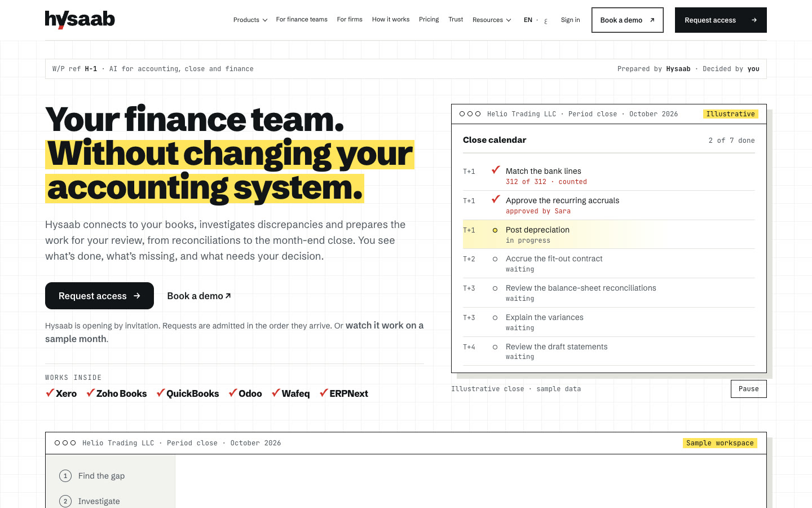Click the Xero integration label

pos(61,393)
